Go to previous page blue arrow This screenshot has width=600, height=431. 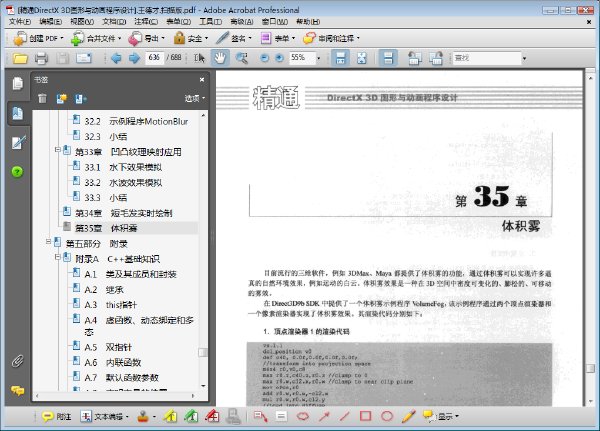point(116,58)
